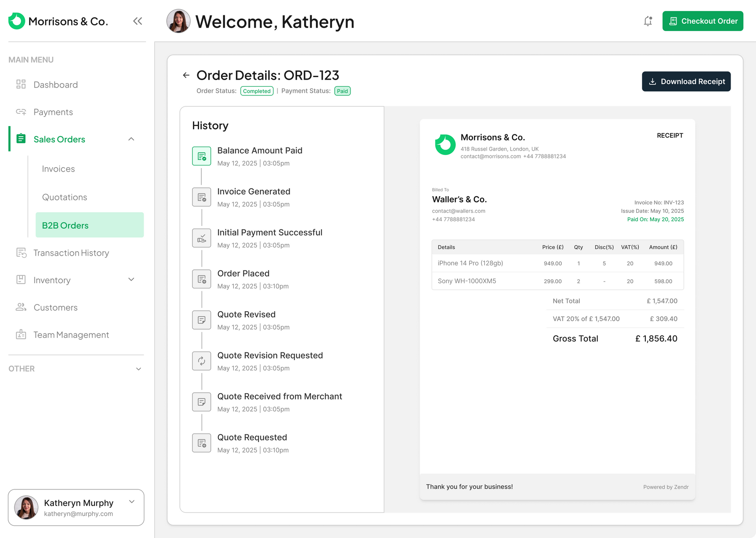The height and width of the screenshot is (538, 756).
Task: Expand the OTHER section chevron
Action: point(139,369)
